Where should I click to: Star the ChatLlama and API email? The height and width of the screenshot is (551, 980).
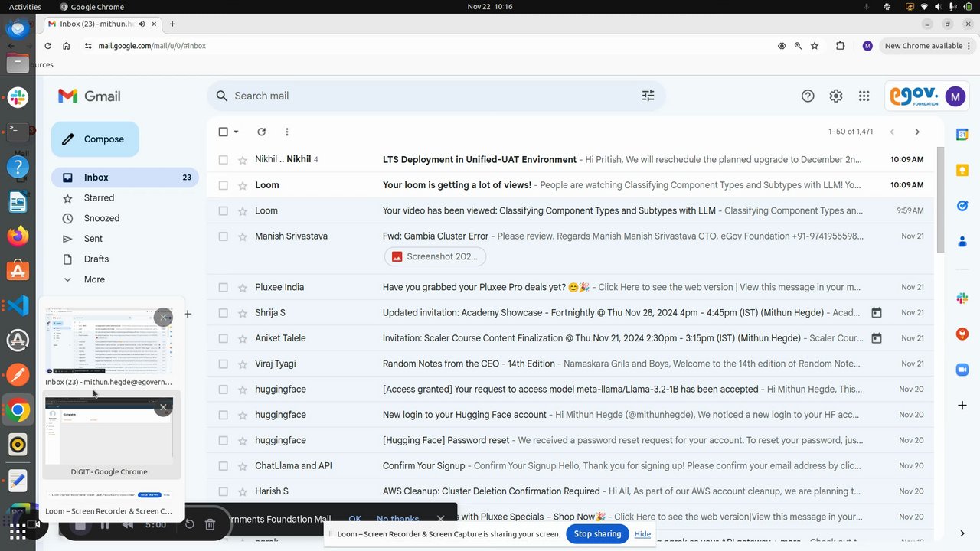[242, 466]
